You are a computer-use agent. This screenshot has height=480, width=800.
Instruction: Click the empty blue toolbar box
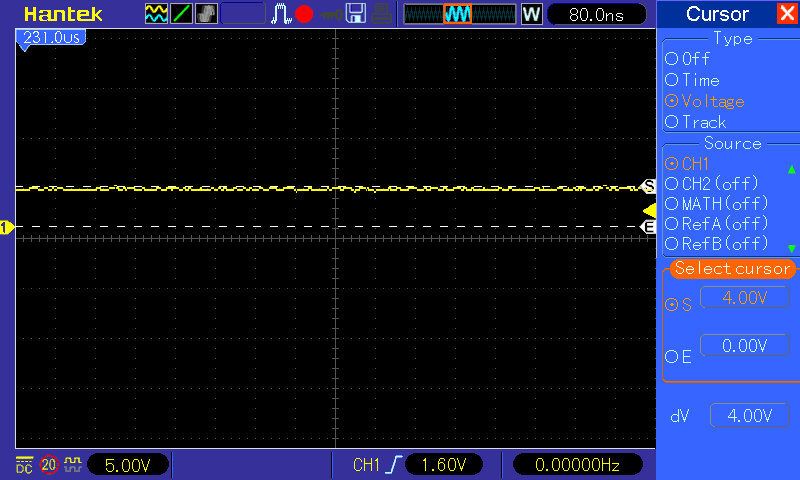point(243,14)
